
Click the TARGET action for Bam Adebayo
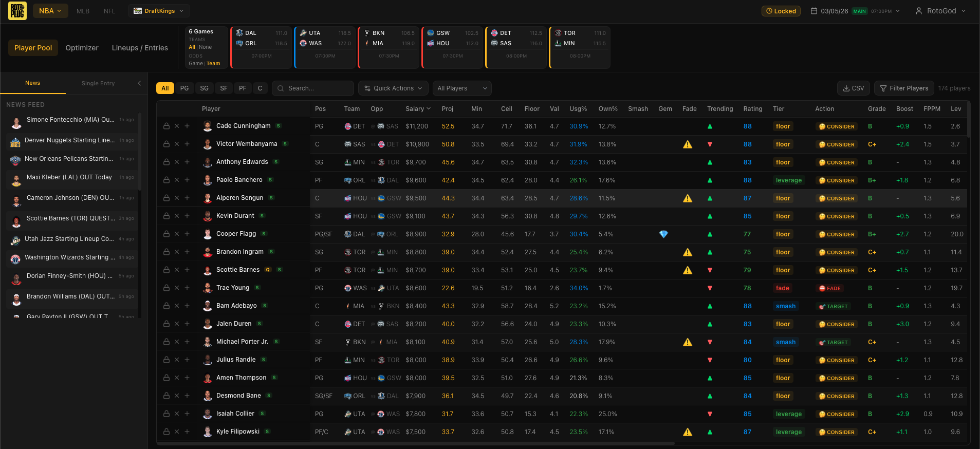point(834,306)
